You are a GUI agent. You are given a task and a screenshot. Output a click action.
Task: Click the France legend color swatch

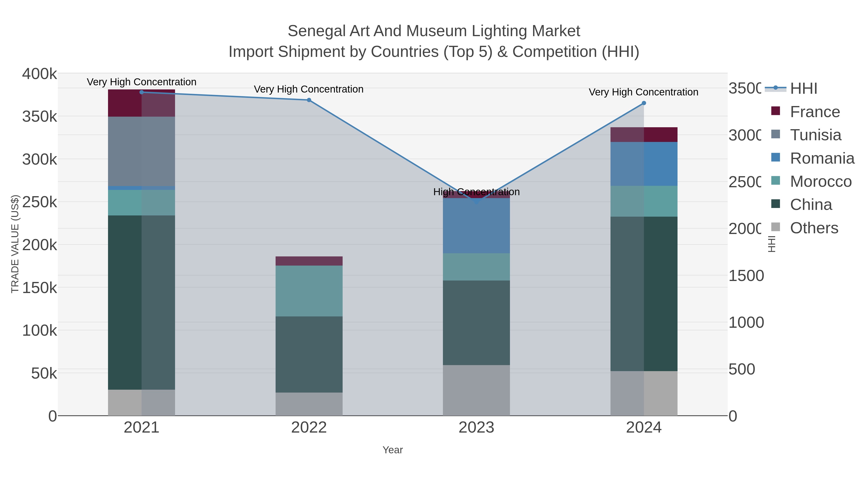pos(775,111)
